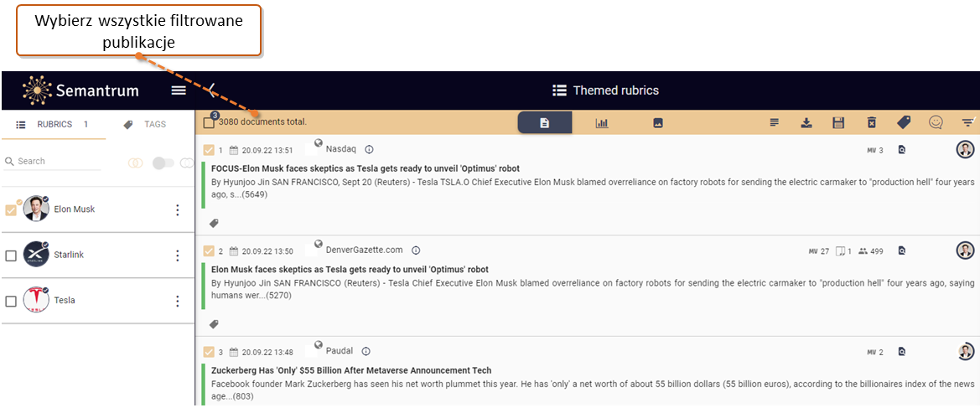Open the hamburger menu next to Semantrum
The image size is (980, 413).
pyautogui.click(x=179, y=90)
